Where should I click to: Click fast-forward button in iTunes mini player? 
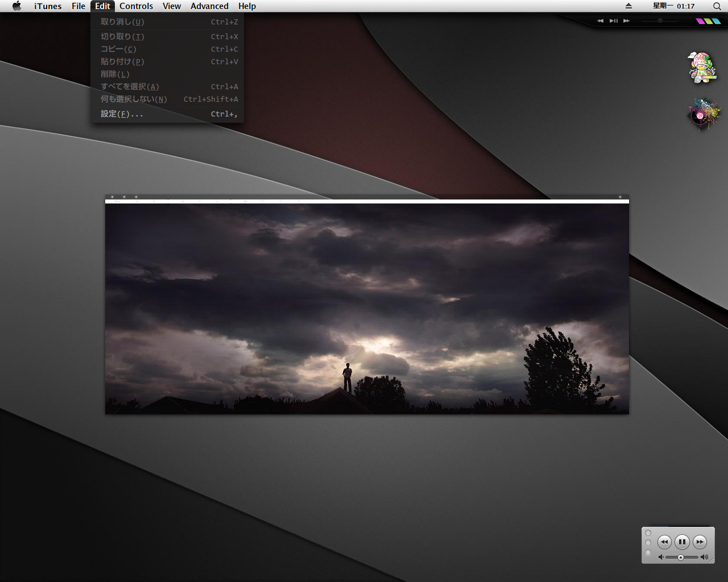[700, 542]
